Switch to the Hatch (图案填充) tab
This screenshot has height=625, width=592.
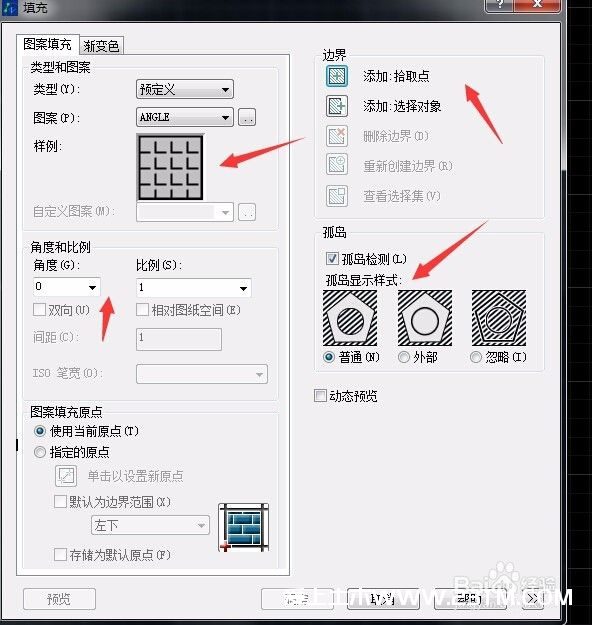click(47, 44)
